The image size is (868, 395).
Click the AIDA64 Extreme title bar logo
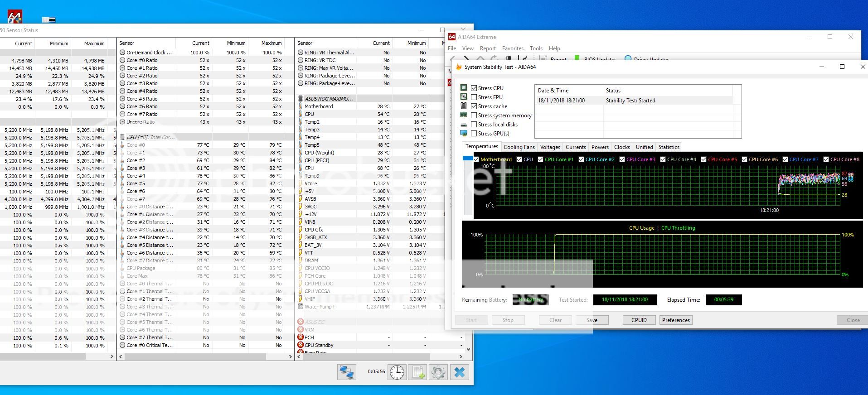click(x=452, y=37)
